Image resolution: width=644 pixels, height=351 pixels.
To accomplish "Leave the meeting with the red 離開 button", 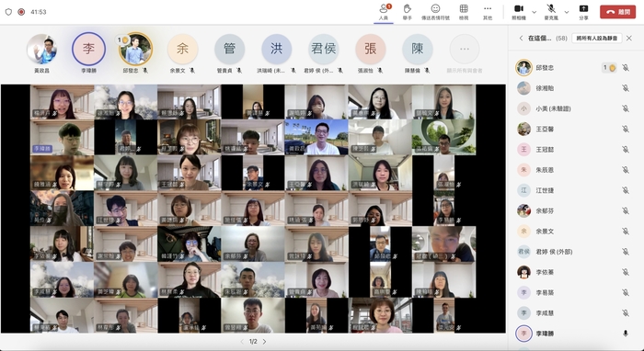I will click(x=617, y=12).
